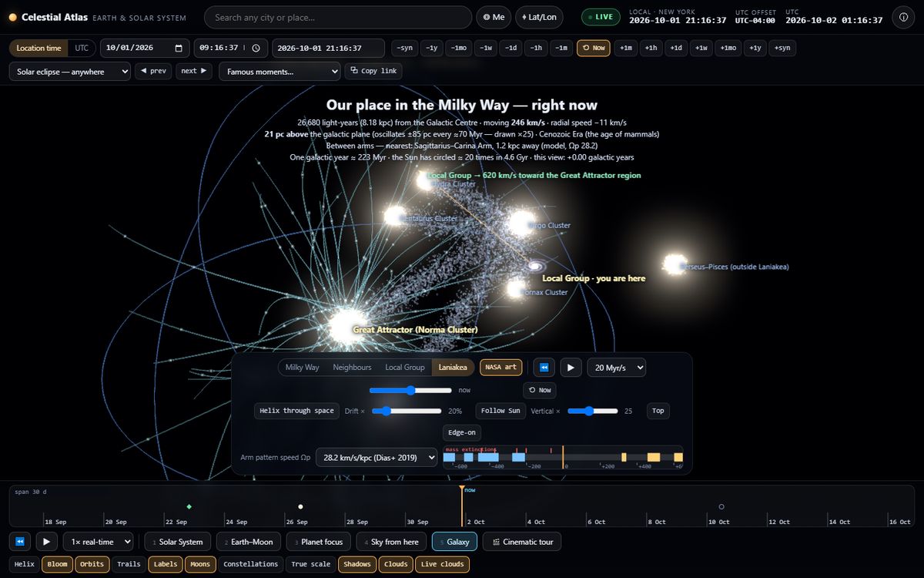Viewport: 924px width, 578px height.
Task: Enable Trails display
Action: point(129,564)
